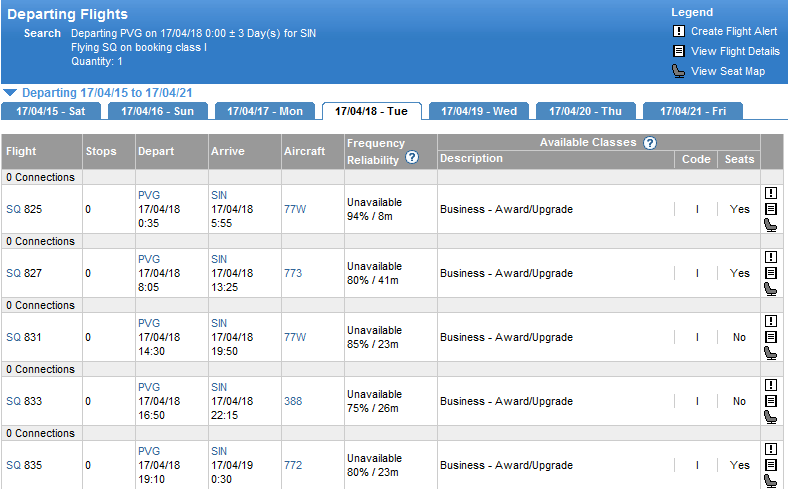Screen dimensions: 788x489
Task: View flight details for SQ 827
Action: [771, 273]
